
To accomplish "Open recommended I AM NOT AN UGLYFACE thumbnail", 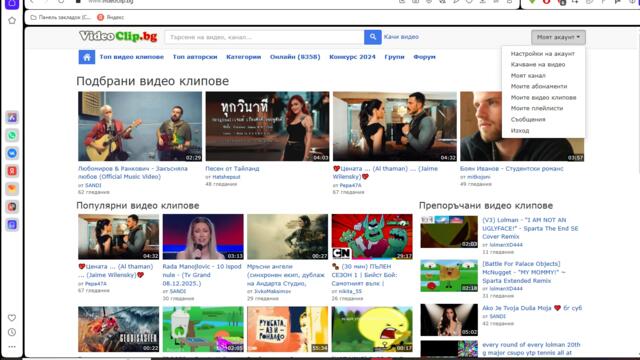I will 449,232.
